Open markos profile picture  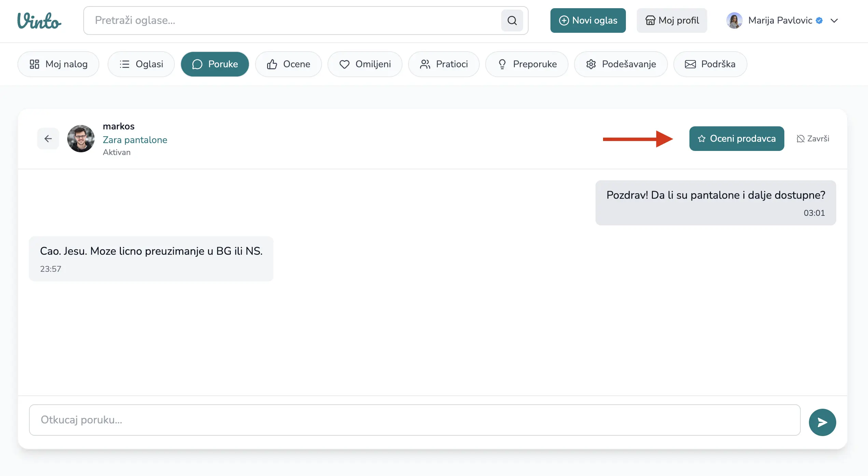[x=81, y=139]
